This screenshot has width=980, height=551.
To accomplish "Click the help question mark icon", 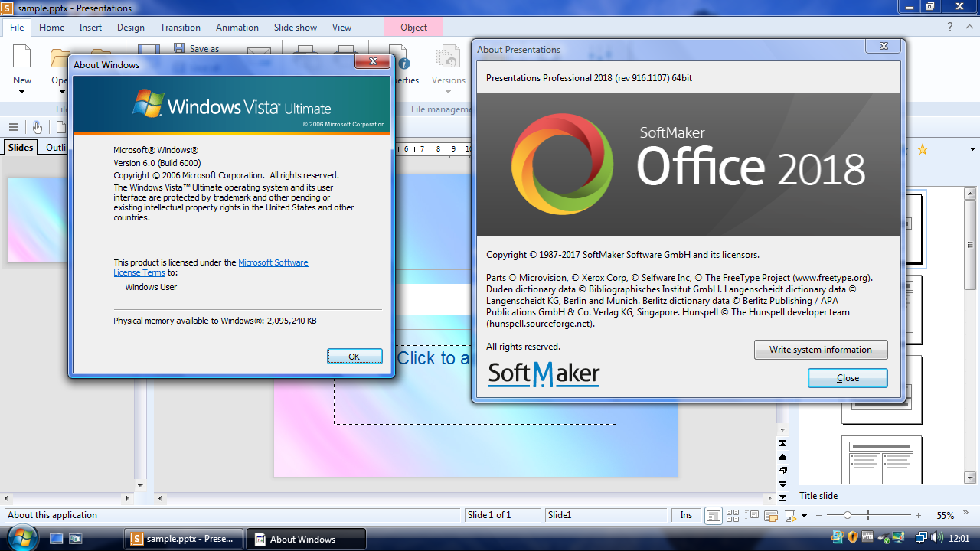I will [x=950, y=28].
